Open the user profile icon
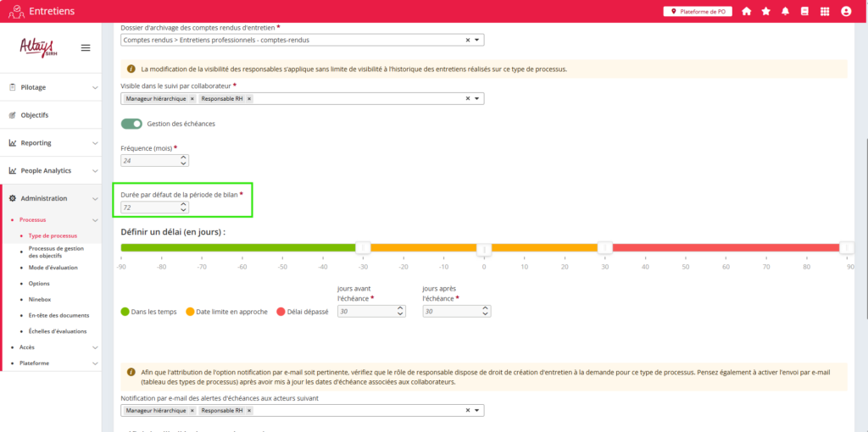Image resolution: width=868 pixels, height=432 pixels. (x=845, y=12)
